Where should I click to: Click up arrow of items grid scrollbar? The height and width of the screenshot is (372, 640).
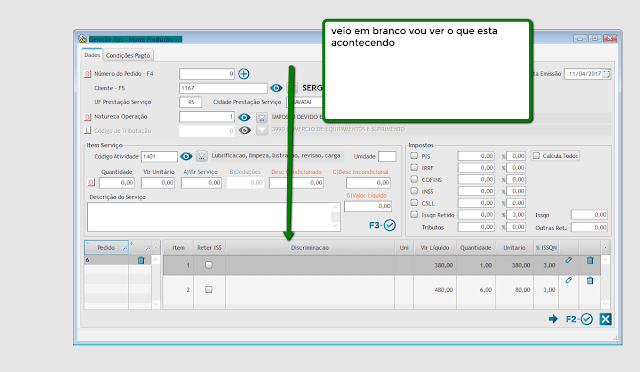point(605,260)
